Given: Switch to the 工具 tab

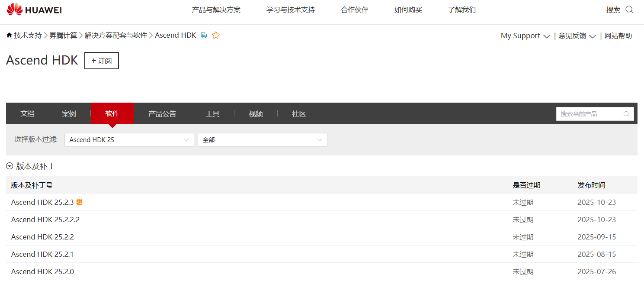Looking at the screenshot, I should point(212,113).
